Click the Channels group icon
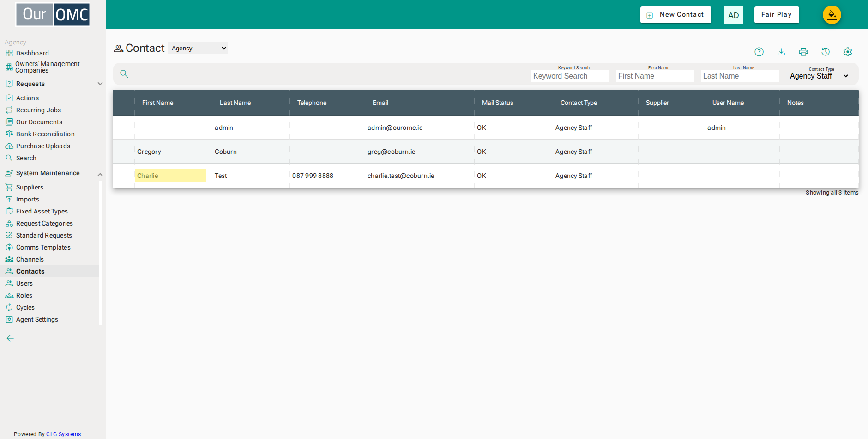 tap(9, 259)
